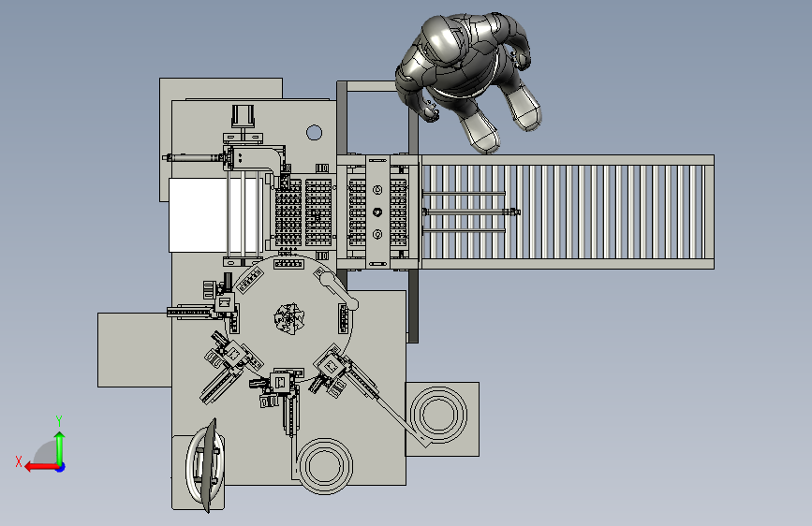Select the vibratory bowl feeder on square stand
Image resolution: width=812 pixels, height=526 pixels.
pyautogui.click(x=438, y=415)
